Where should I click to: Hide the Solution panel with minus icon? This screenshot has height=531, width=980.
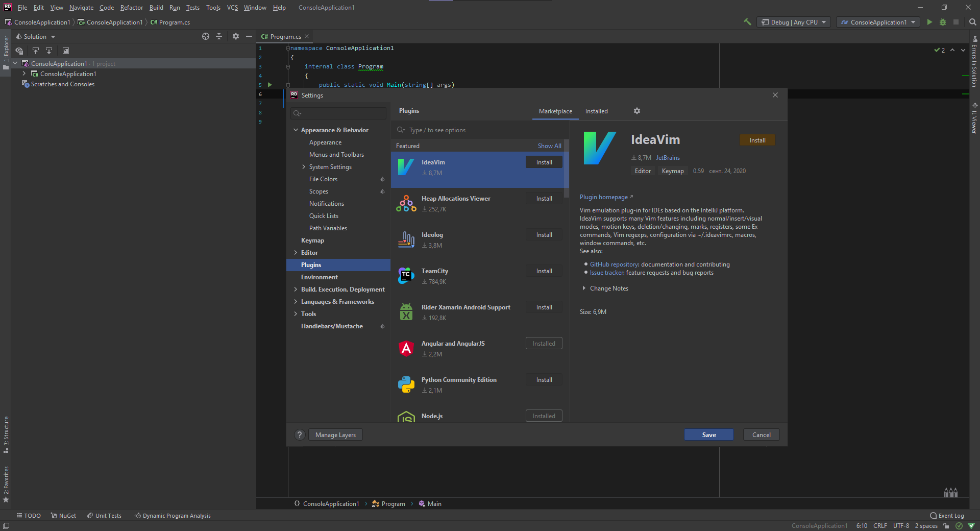point(249,36)
